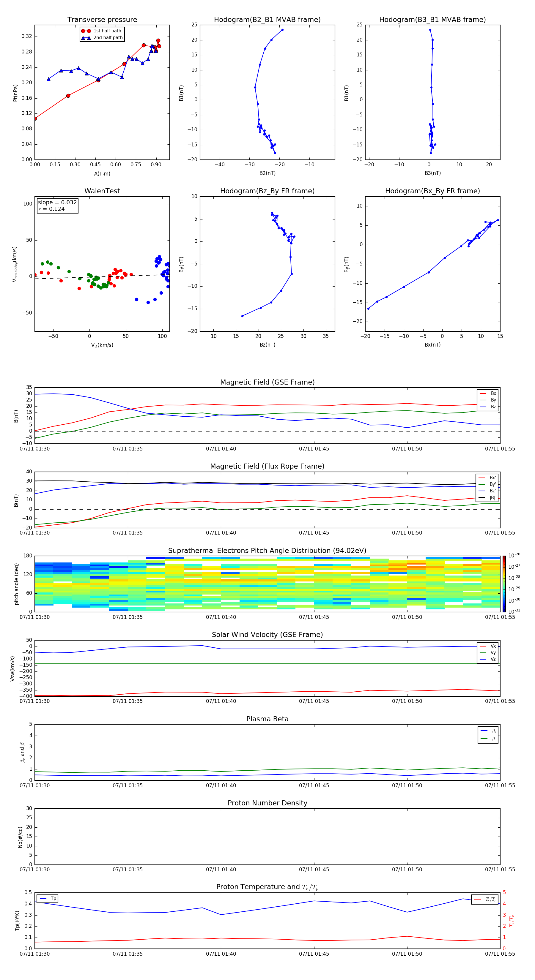Click the red Vx line in solar wind plot

click(x=267, y=693)
